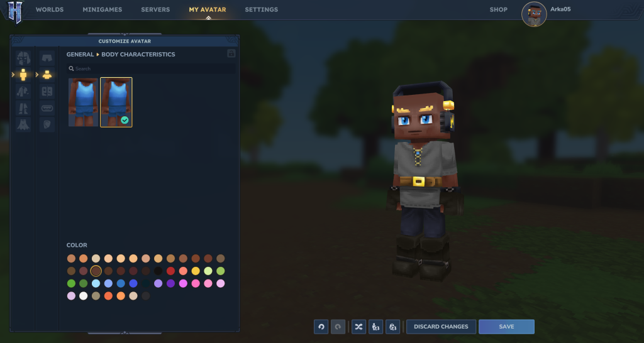Viewport: 644px width, 343px height.
Task: Click the BODY CHARACTERISTICS breadcrumb
Action: click(138, 54)
